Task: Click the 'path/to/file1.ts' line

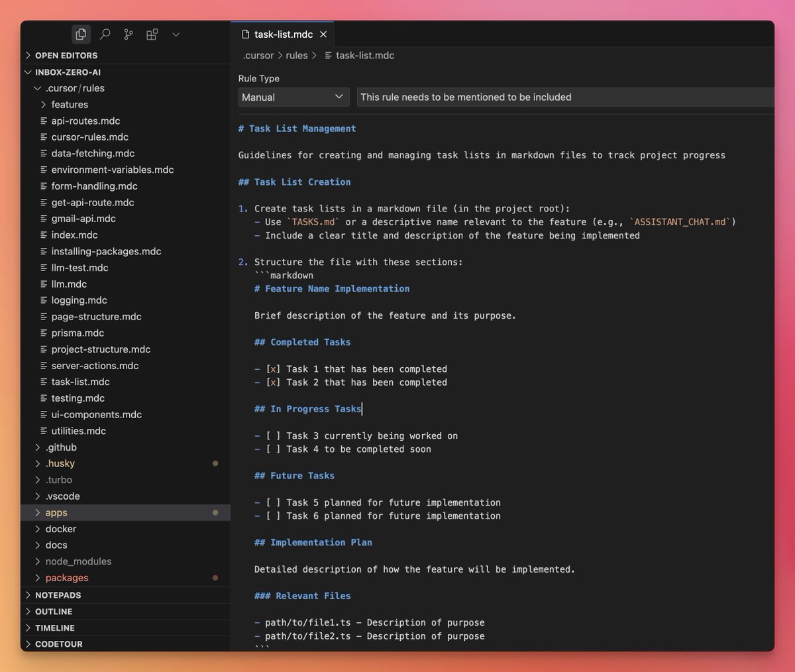Action: tap(370, 622)
